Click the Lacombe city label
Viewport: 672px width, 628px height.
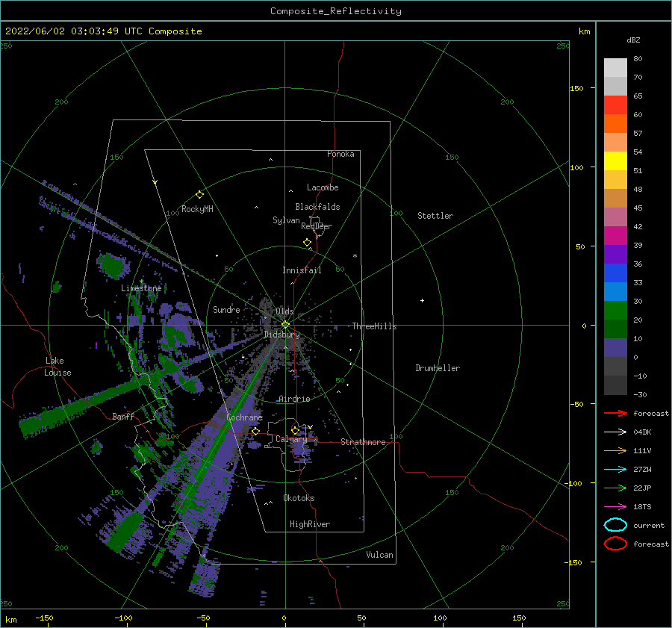coord(323,187)
